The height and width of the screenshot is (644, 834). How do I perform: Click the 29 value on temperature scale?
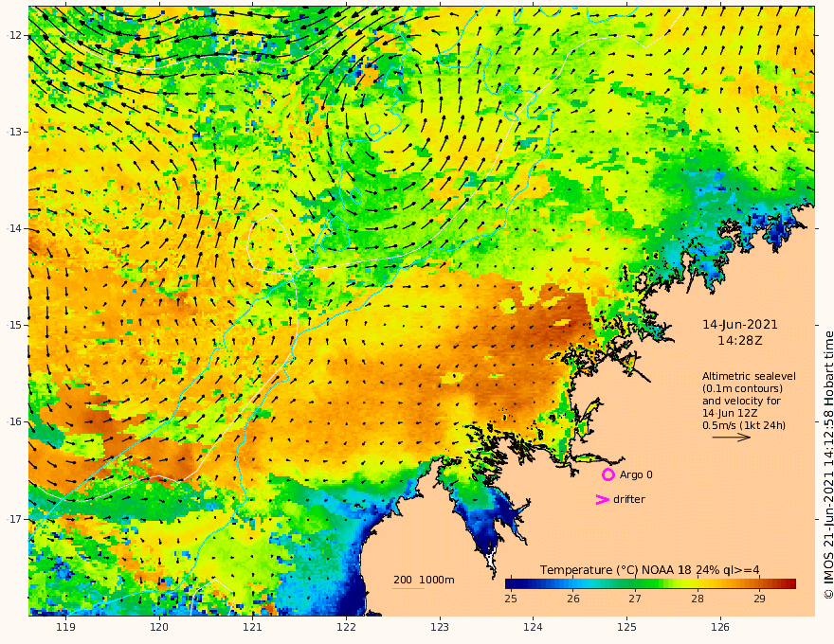click(759, 599)
